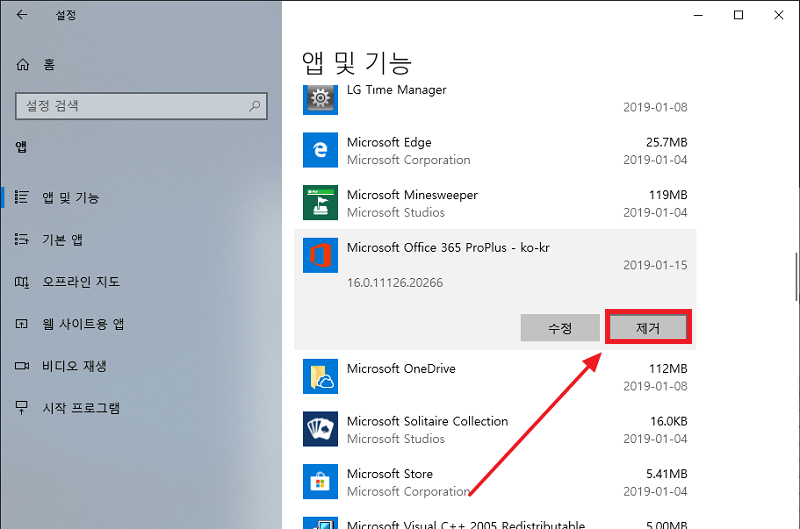Select the LG Time Manager entry
This screenshot has height=529, width=800.
pos(396,90)
